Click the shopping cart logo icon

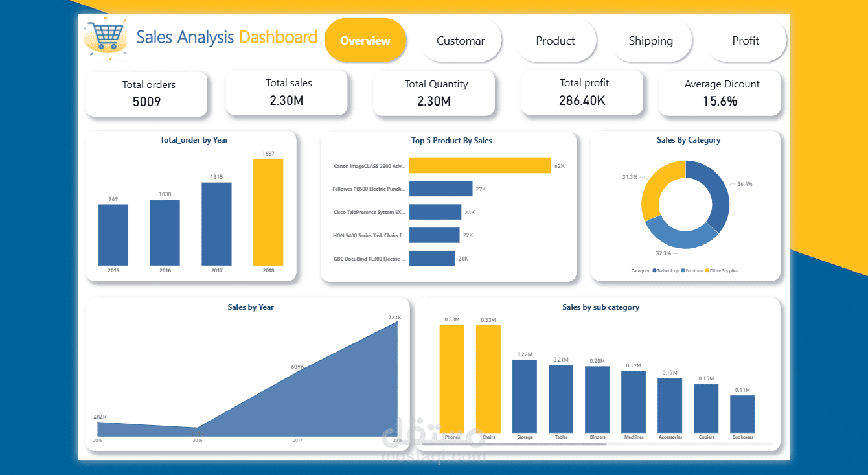tap(106, 38)
